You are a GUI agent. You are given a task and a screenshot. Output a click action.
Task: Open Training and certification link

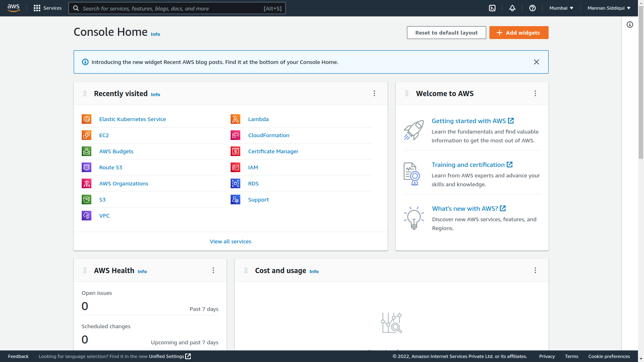point(472,165)
